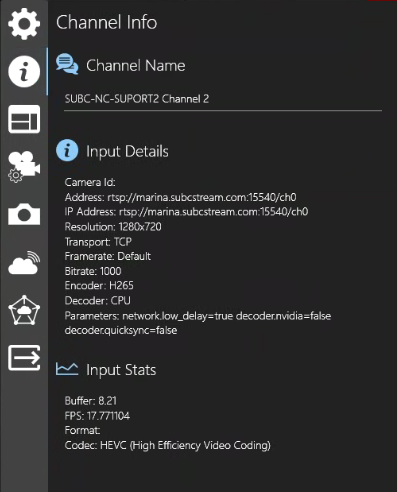This screenshot has width=398, height=492.
Task: Click the IP Address rtsp URL line
Action: click(x=186, y=212)
